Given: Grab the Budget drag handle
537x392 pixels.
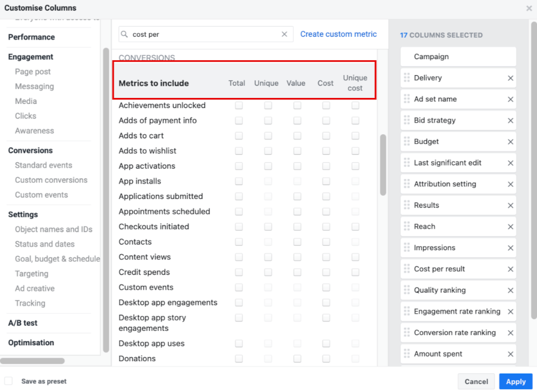Looking at the screenshot, I should point(407,141).
